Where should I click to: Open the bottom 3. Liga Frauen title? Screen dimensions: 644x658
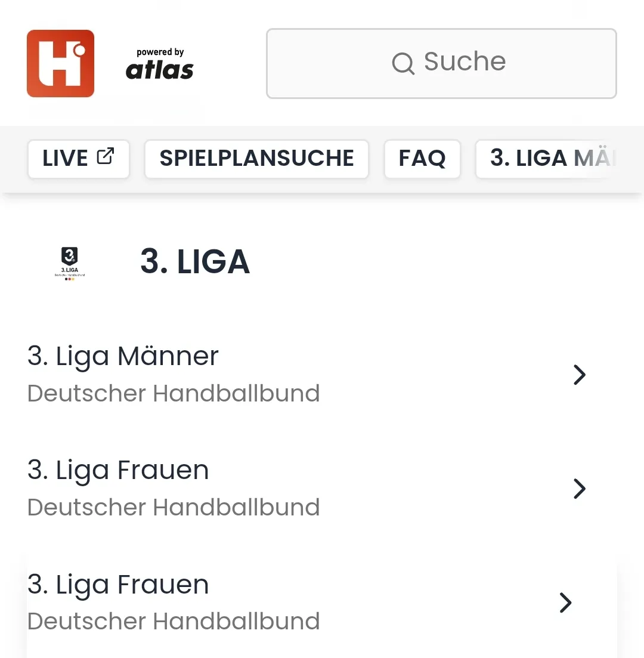pos(118,584)
